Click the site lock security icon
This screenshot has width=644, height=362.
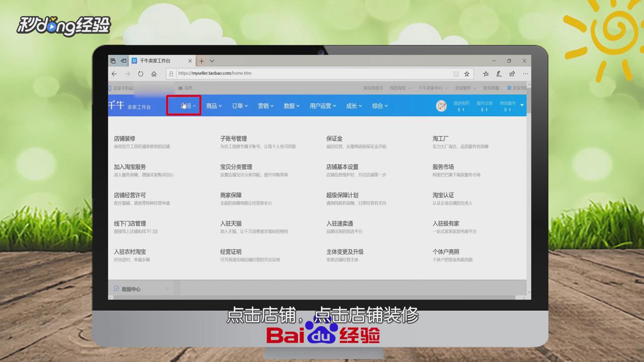[171, 73]
